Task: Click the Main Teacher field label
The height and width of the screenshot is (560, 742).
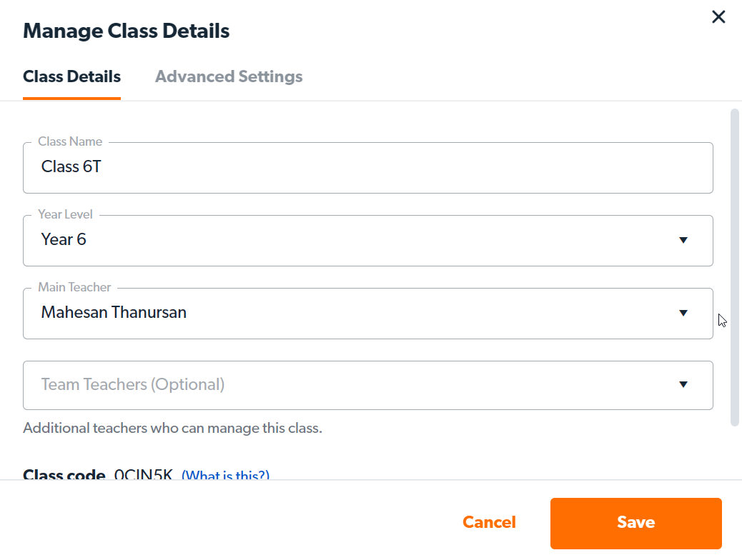Action: (74, 287)
